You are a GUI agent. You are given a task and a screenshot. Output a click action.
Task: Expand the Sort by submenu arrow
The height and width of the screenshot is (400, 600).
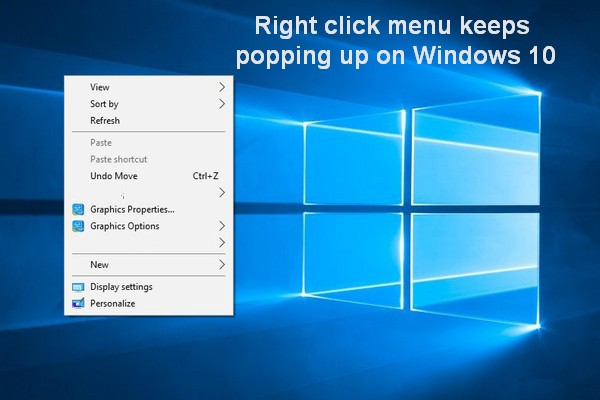click(222, 104)
